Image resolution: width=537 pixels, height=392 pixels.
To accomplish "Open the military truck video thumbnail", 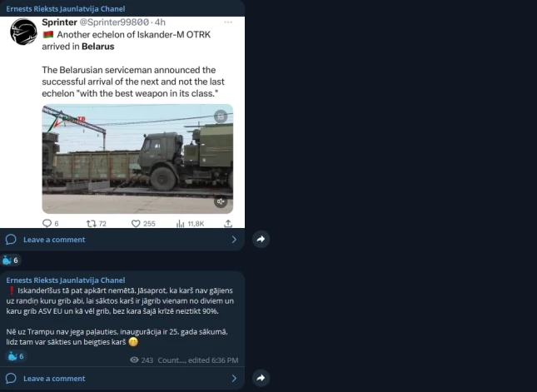I will click(137, 159).
